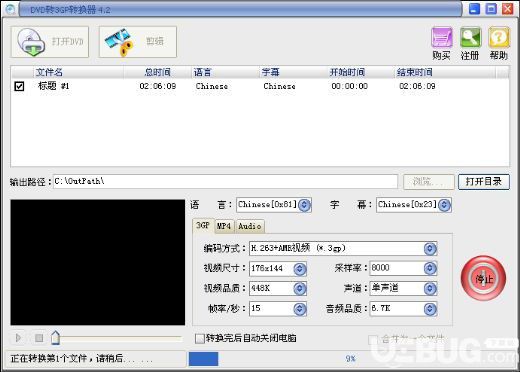The image size is (520, 372).
Task: Click total time cell of 标题 #1
Action: 158,86
